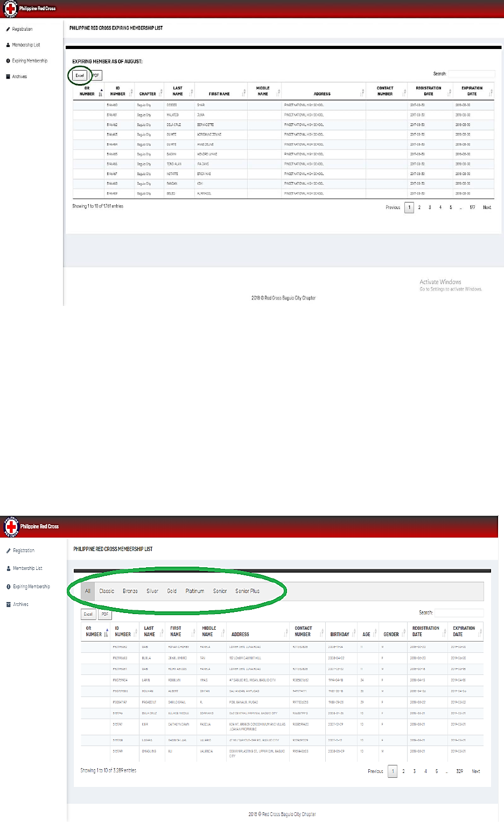Click ID number 5151749 on the Membership List page
The image size is (504, 822).
pos(117,751)
